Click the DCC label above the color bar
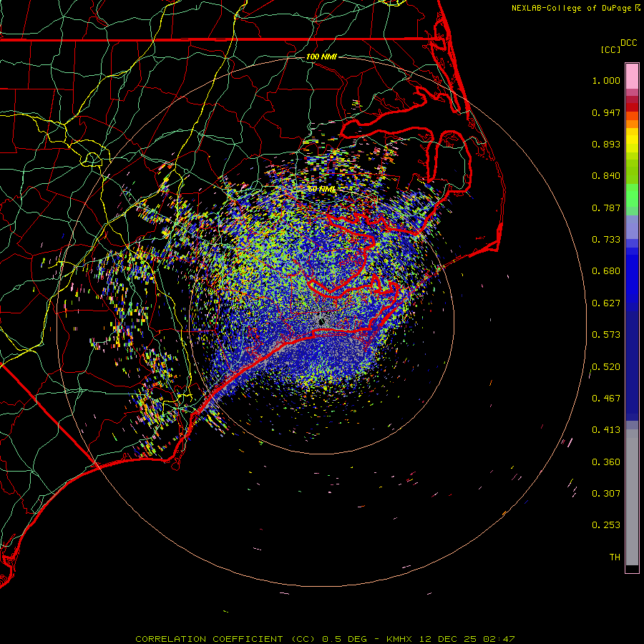Viewport: 644px width, 644px height. 628,43
